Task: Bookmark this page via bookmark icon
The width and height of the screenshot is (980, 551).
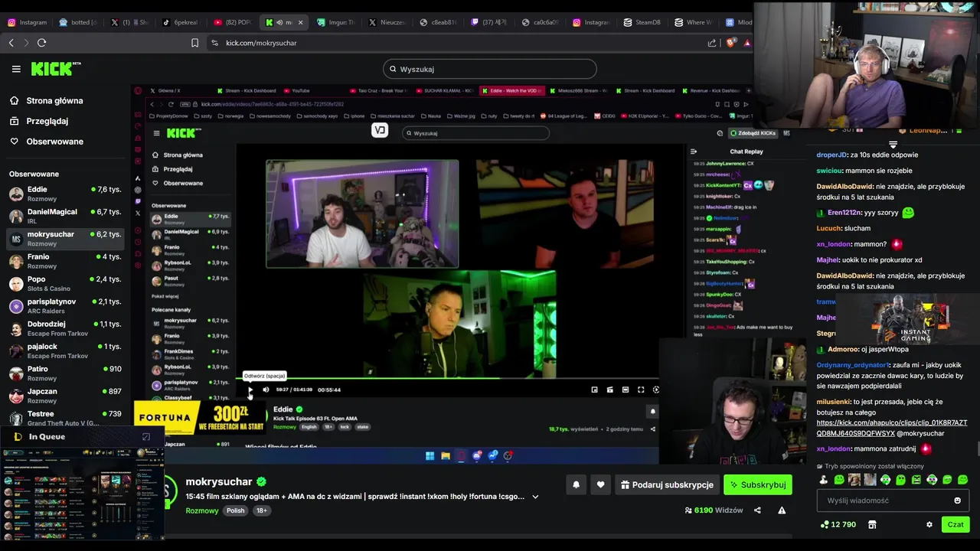Action: tap(194, 43)
